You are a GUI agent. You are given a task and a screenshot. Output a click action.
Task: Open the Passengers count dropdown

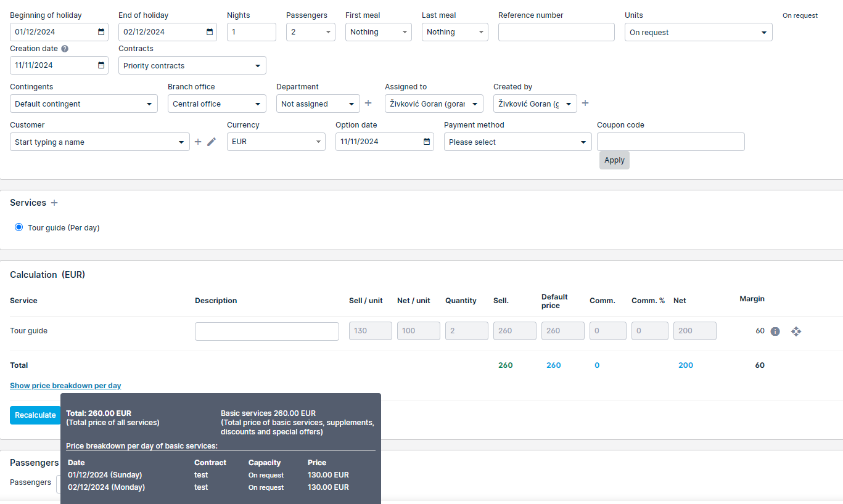311,32
